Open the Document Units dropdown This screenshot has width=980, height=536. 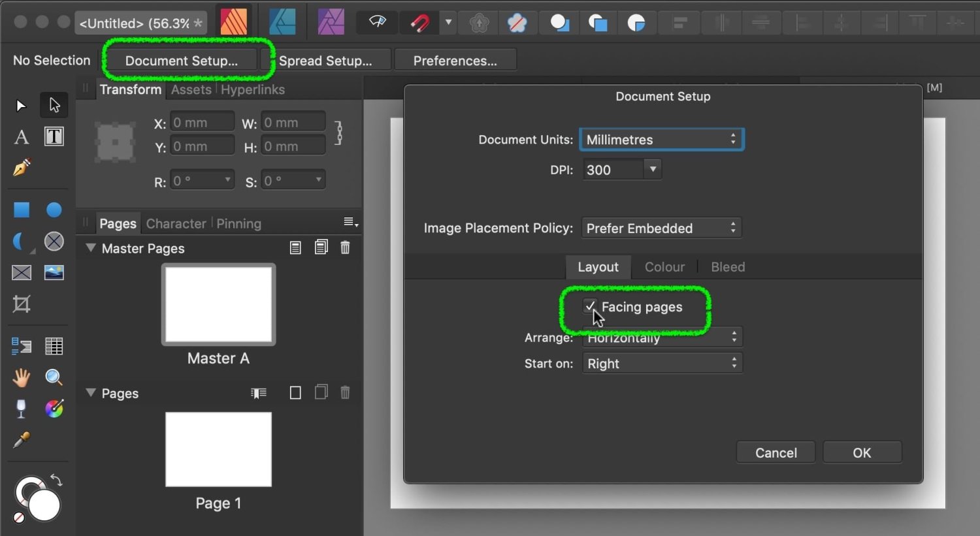coord(661,140)
